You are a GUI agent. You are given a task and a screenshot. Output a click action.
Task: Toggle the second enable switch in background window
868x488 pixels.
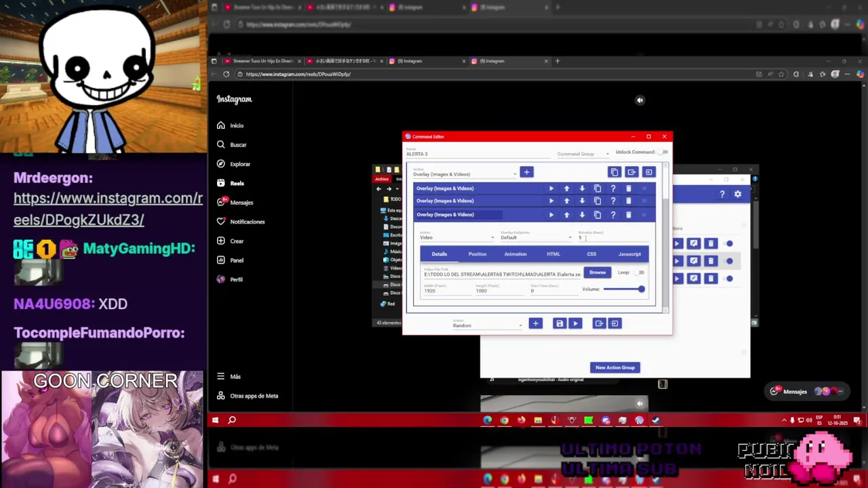coord(729,261)
